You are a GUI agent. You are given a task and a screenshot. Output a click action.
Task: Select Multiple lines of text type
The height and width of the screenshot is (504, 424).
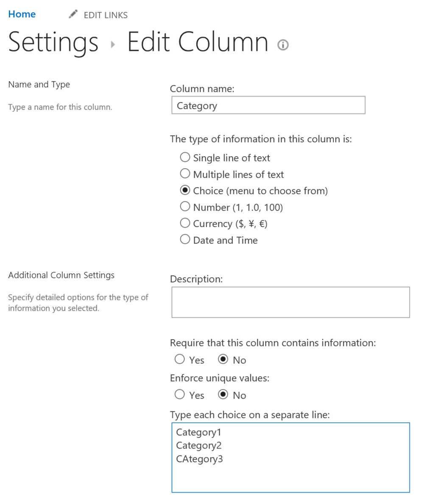point(185,174)
